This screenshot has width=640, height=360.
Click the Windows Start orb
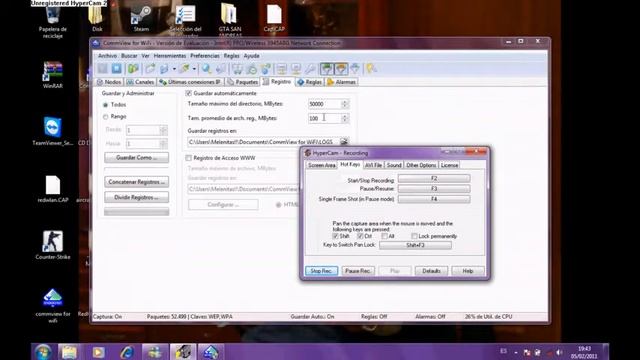(43, 352)
